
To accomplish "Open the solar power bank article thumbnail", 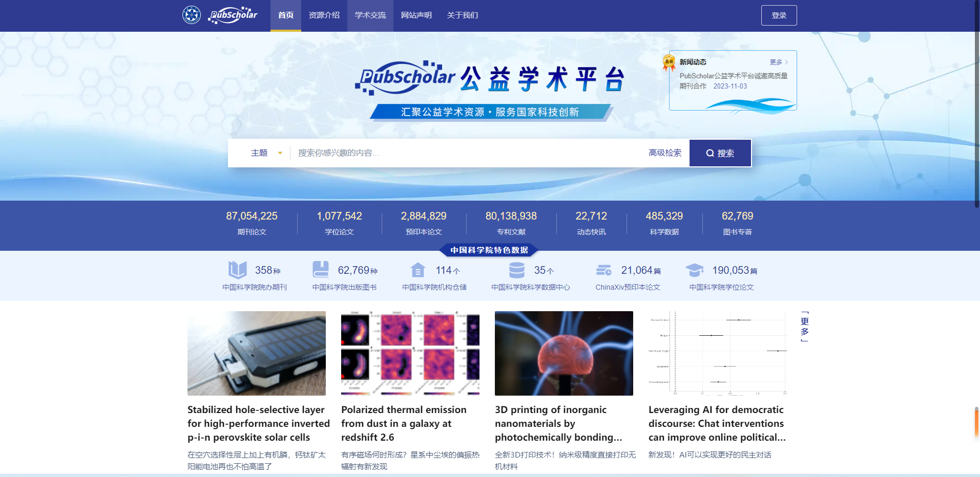I will pos(257,353).
